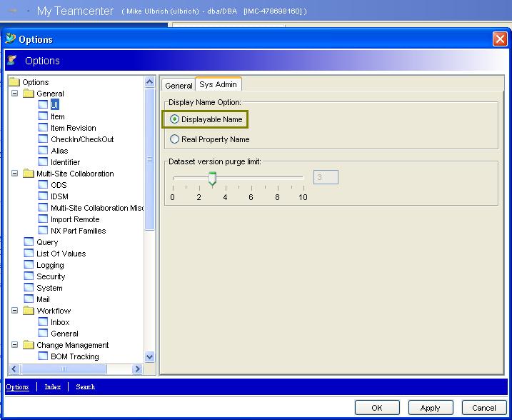Click the Import Remote page icon
512x420 pixels.
[43, 219]
